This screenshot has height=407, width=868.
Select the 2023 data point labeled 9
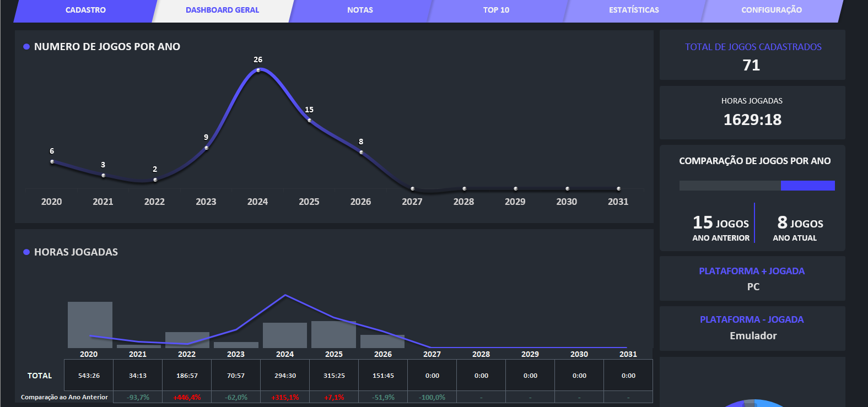[x=206, y=148]
